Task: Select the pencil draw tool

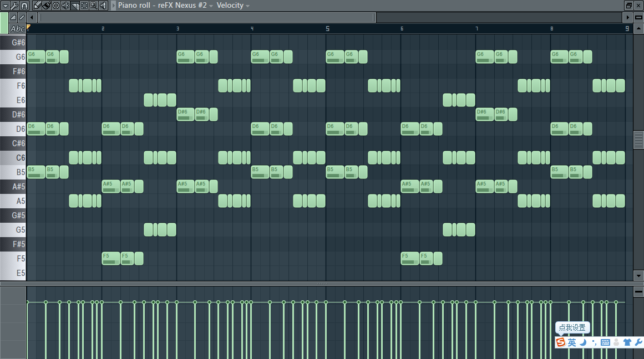Action: point(37,6)
